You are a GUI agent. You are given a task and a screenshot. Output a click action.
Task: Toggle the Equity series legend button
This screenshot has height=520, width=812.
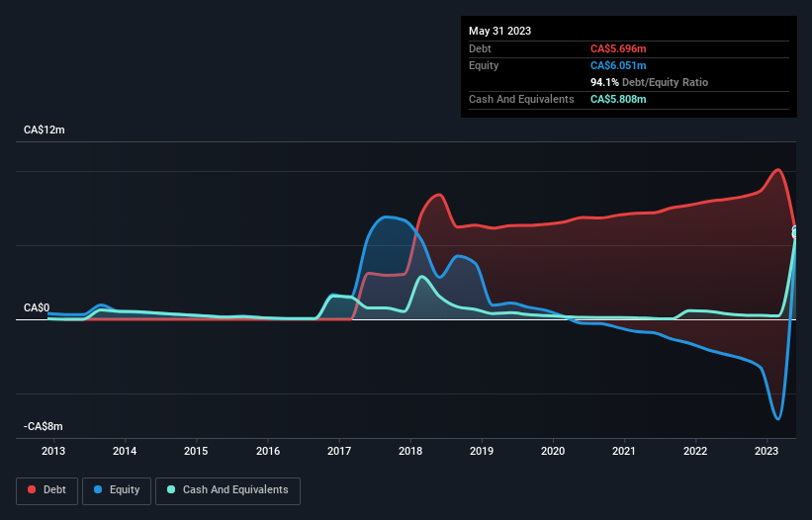(x=117, y=490)
